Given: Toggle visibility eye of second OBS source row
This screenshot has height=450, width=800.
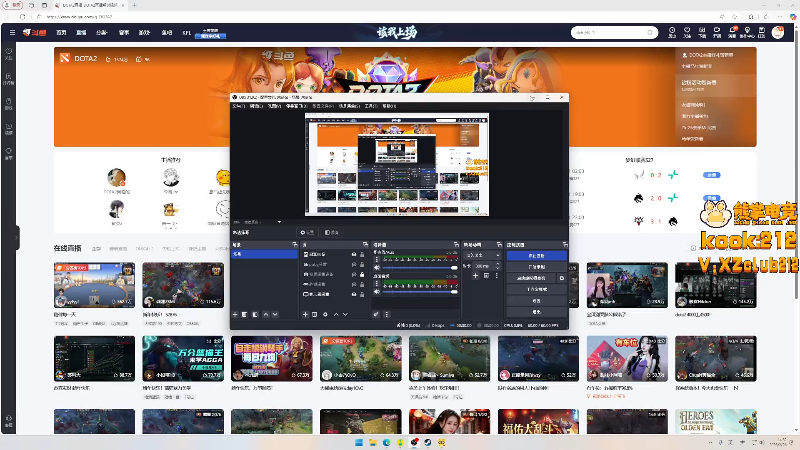Looking at the screenshot, I should click(x=354, y=264).
